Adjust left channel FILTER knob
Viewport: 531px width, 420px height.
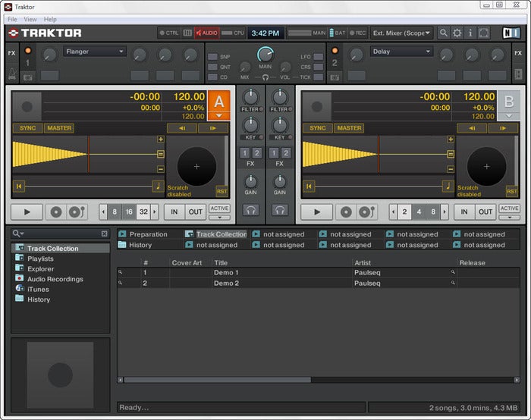click(x=250, y=98)
